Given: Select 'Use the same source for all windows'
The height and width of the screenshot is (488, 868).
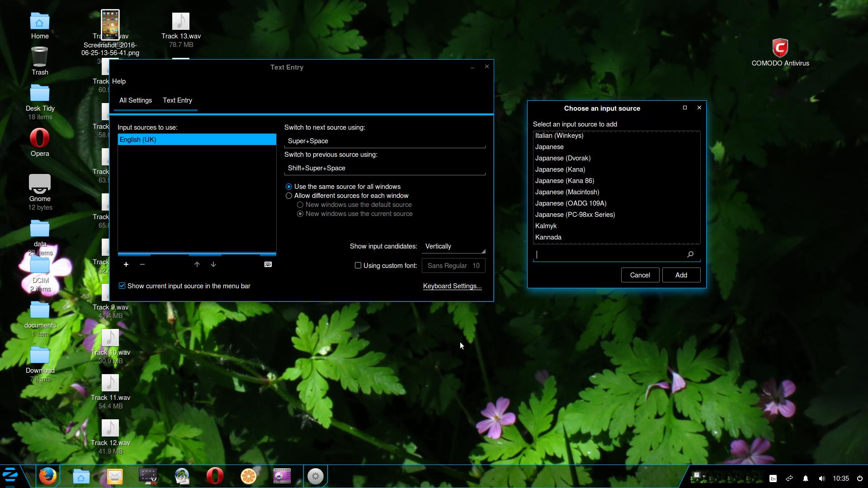Looking at the screenshot, I should [289, 187].
